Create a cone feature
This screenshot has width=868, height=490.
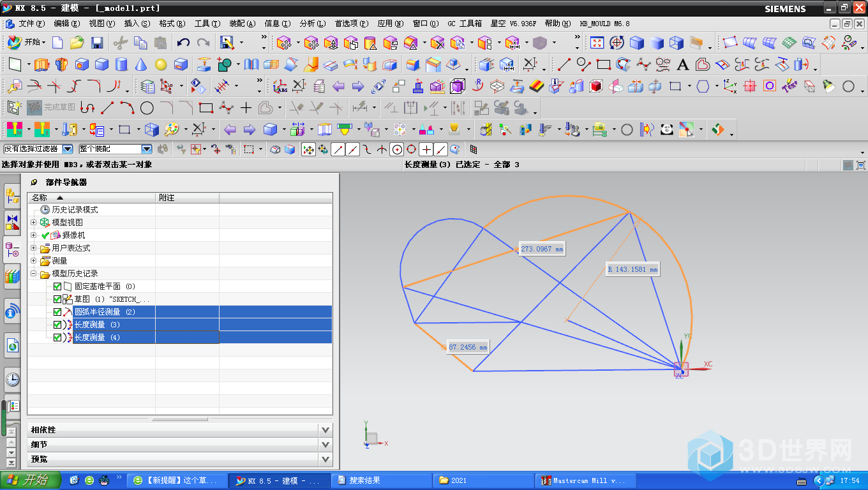[141, 64]
